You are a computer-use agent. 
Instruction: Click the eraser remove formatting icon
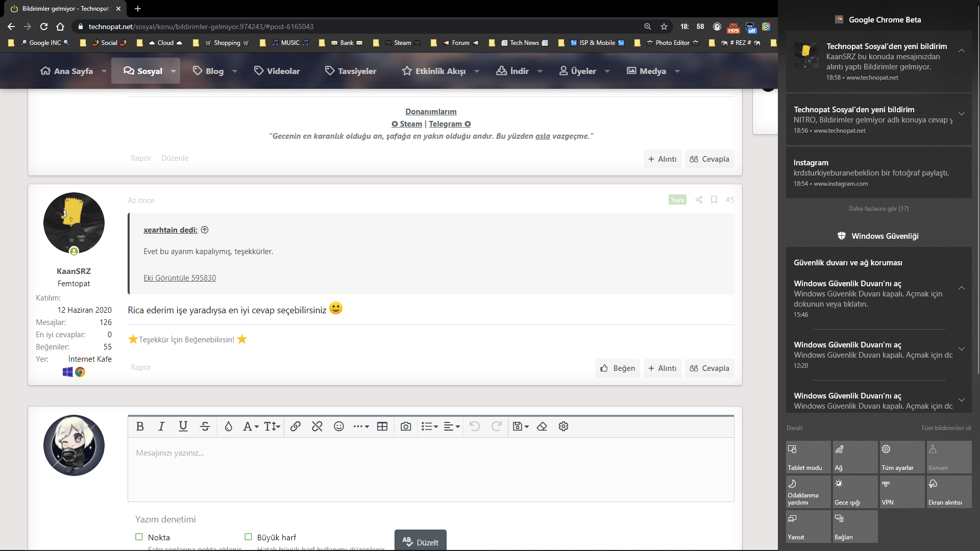(x=542, y=427)
